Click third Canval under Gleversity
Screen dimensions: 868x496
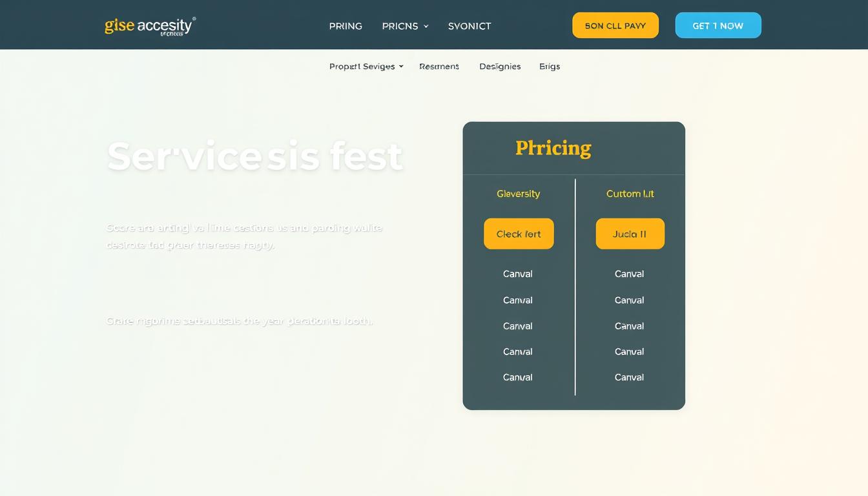coord(518,326)
